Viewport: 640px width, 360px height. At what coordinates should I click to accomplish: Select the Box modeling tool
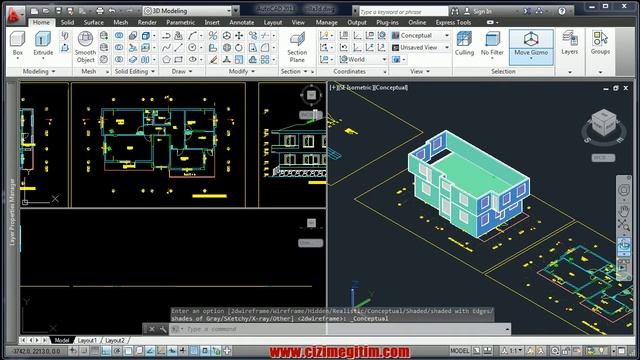click(x=18, y=44)
